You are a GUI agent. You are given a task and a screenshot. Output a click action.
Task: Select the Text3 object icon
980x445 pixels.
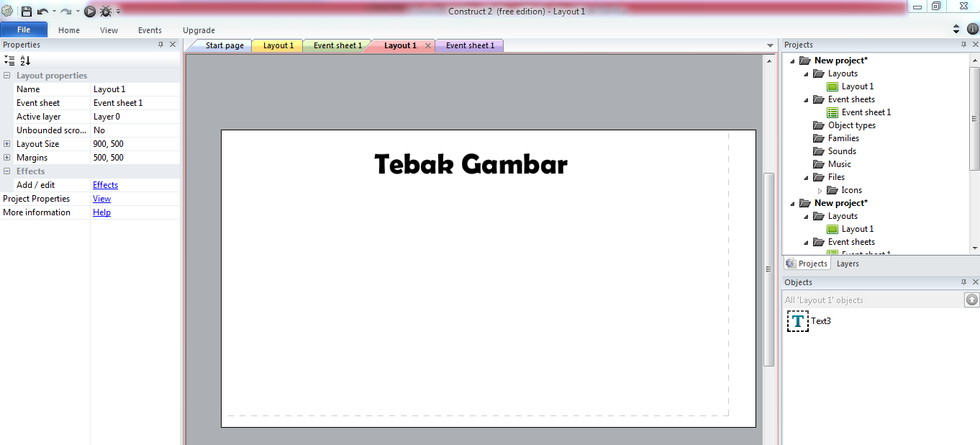pos(798,321)
